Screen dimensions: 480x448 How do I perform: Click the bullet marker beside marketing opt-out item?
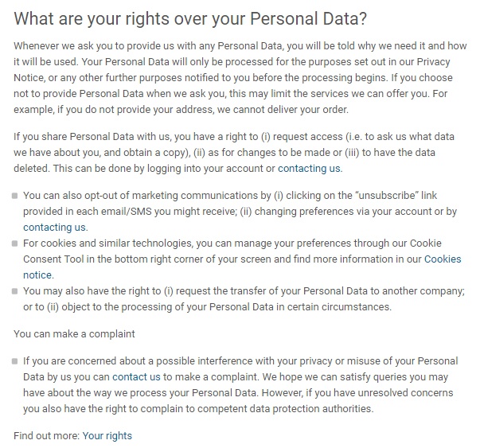pyautogui.click(x=14, y=196)
